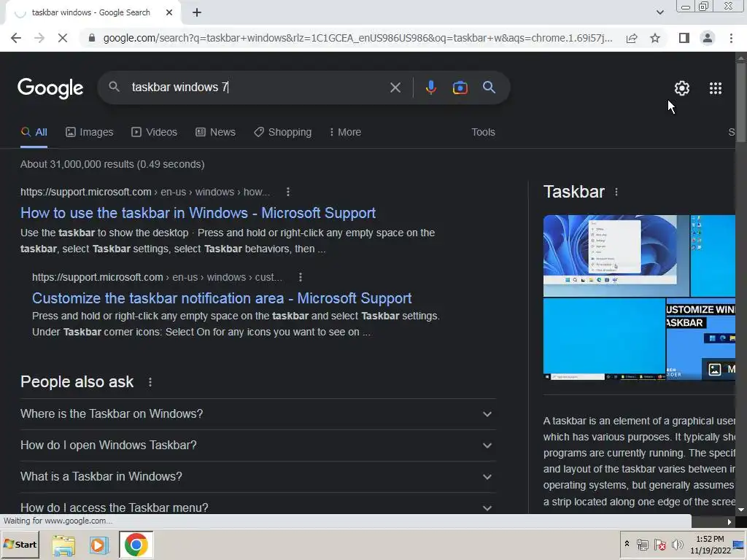Click the Chrome back arrow
Viewport: 747px width, 560px height.
click(16, 38)
